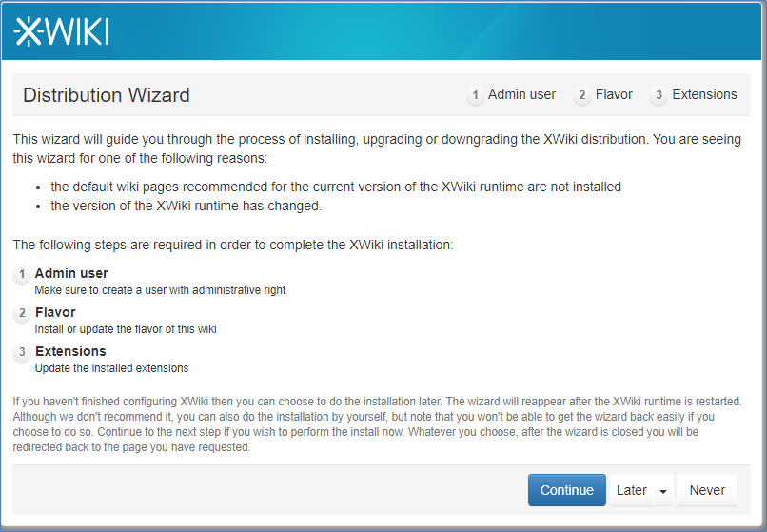Click 'The following steps are required' sentence
Image resolution: width=767 pixels, height=532 pixels.
tap(233, 245)
